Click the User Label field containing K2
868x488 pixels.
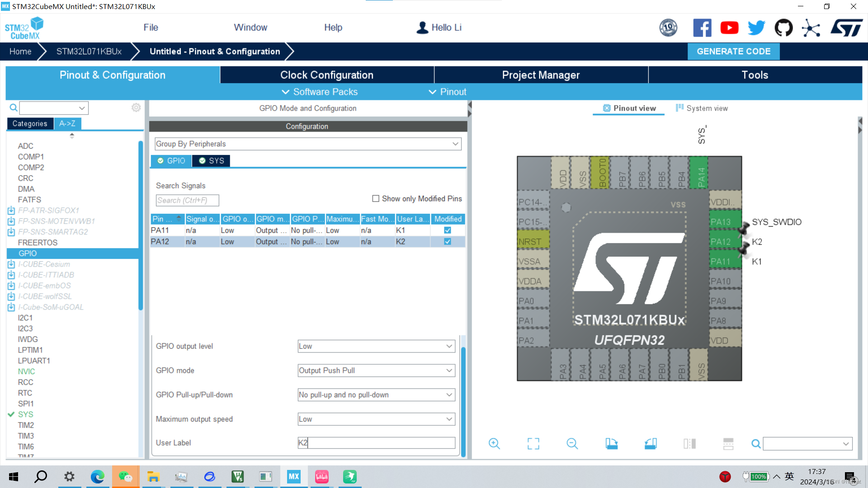tap(376, 443)
